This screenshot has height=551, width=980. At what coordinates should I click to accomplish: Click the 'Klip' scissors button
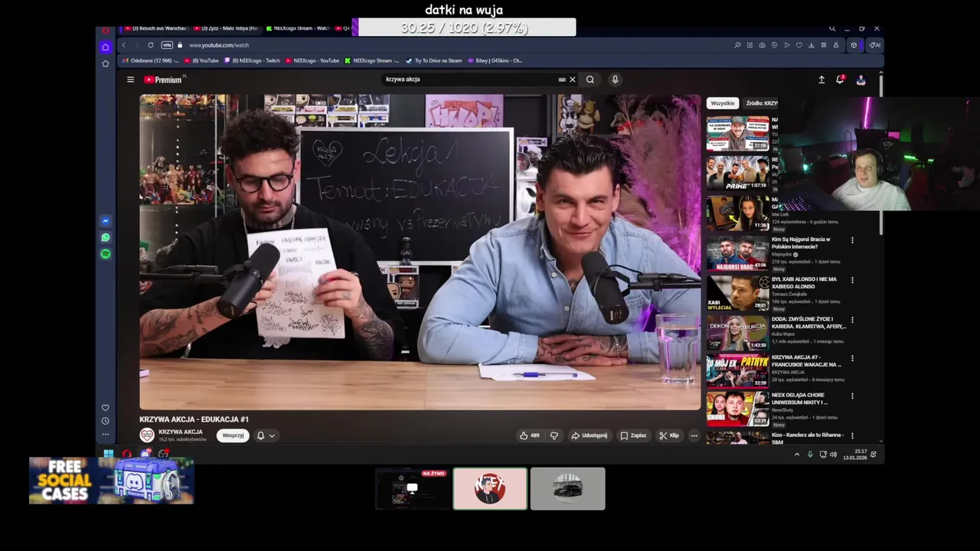click(669, 435)
